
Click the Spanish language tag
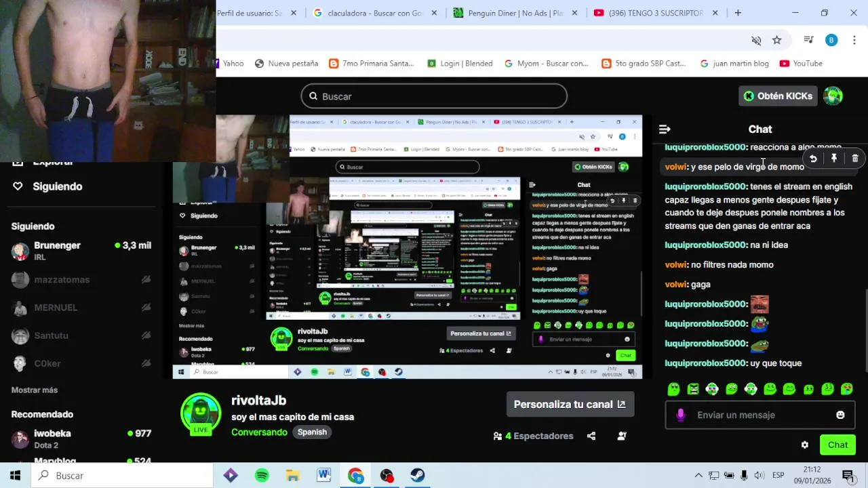click(312, 432)
